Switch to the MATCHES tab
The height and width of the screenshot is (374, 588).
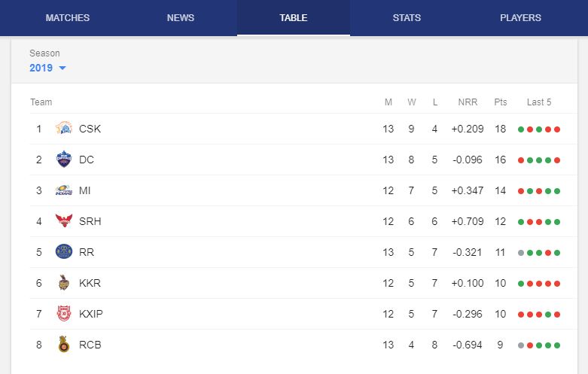pos(68,17)
